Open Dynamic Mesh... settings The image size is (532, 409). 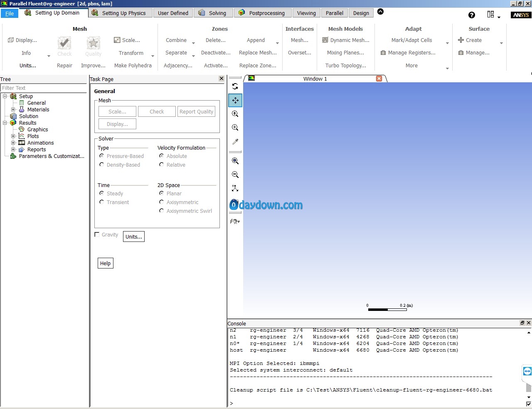(x=346, y=40)
